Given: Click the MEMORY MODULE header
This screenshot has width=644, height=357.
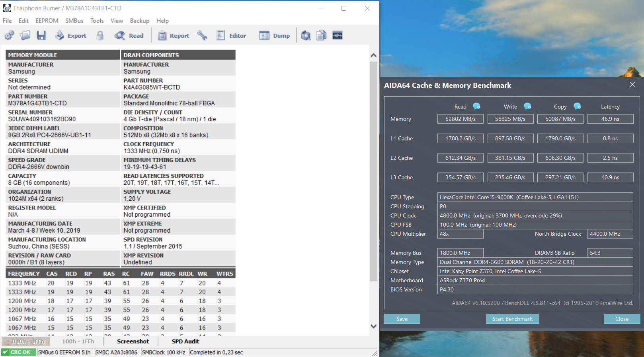Looking at the screenshot, I should [x=63, y=55].
